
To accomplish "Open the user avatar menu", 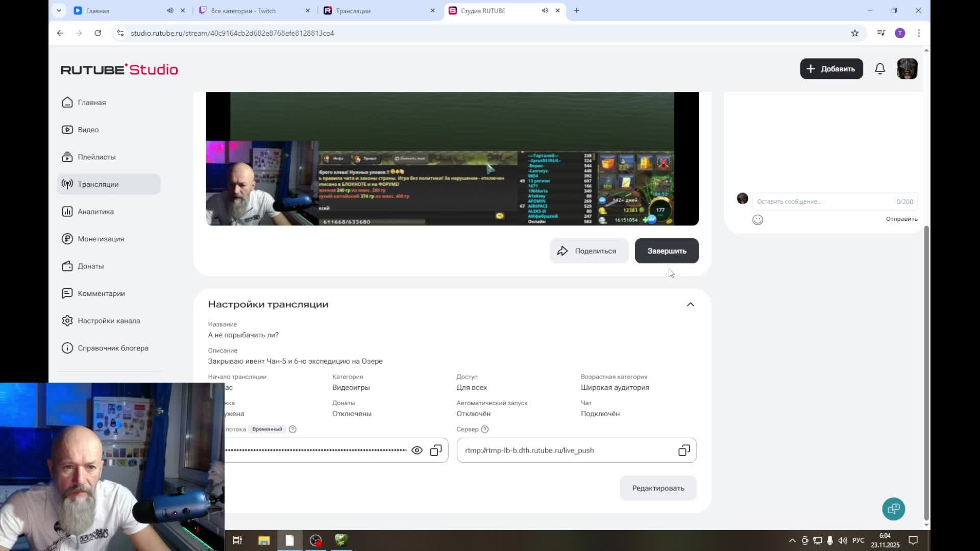I will 907,69.
